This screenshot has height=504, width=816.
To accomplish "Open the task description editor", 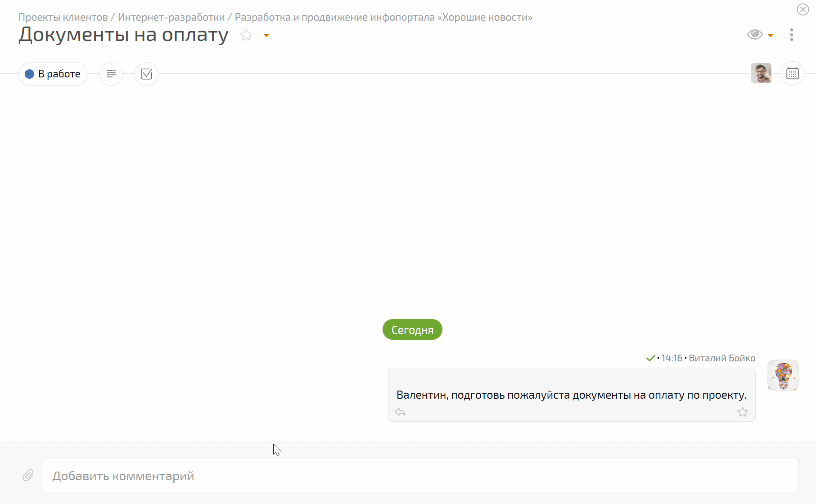I will 111,74.
